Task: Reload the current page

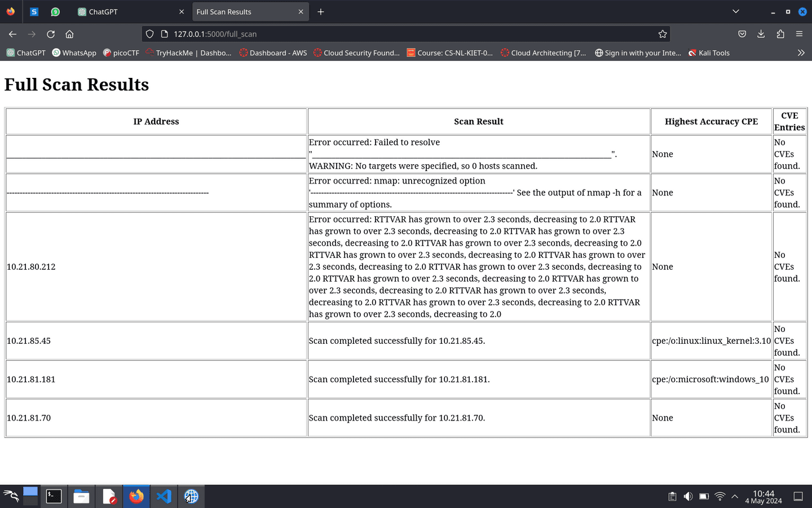Action: click(x=51, y=34)
